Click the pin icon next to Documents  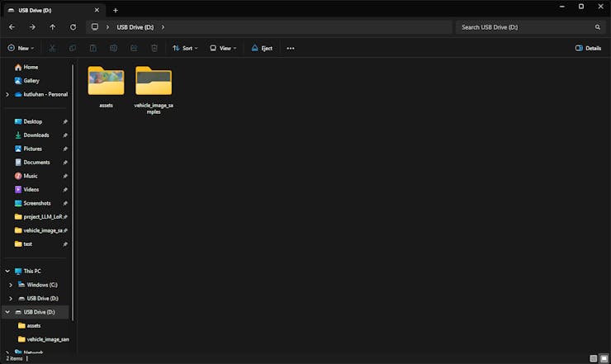point(65,163)
